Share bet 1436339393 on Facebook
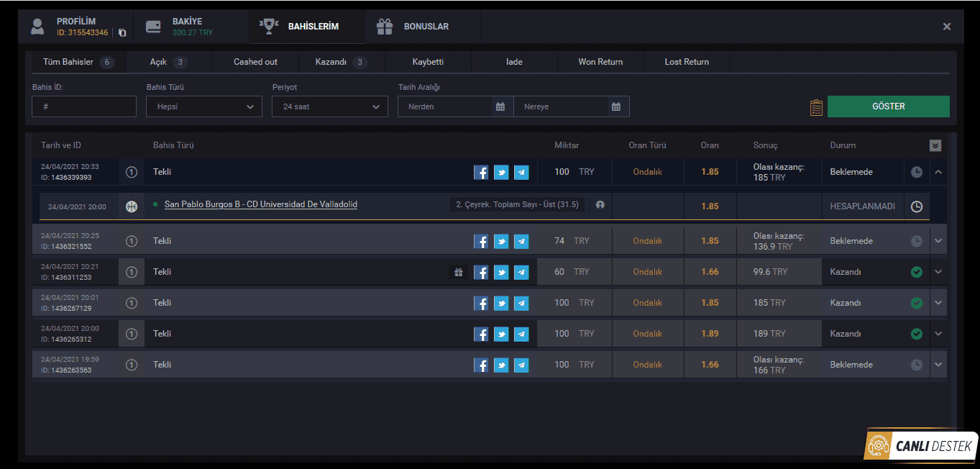The width and height of the screenshot is (980, 469). (x=481, y=172)
